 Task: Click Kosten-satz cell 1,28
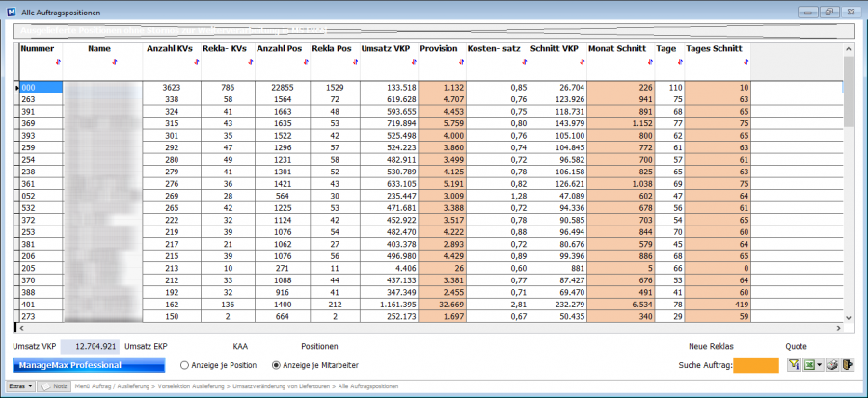point(498,196)
